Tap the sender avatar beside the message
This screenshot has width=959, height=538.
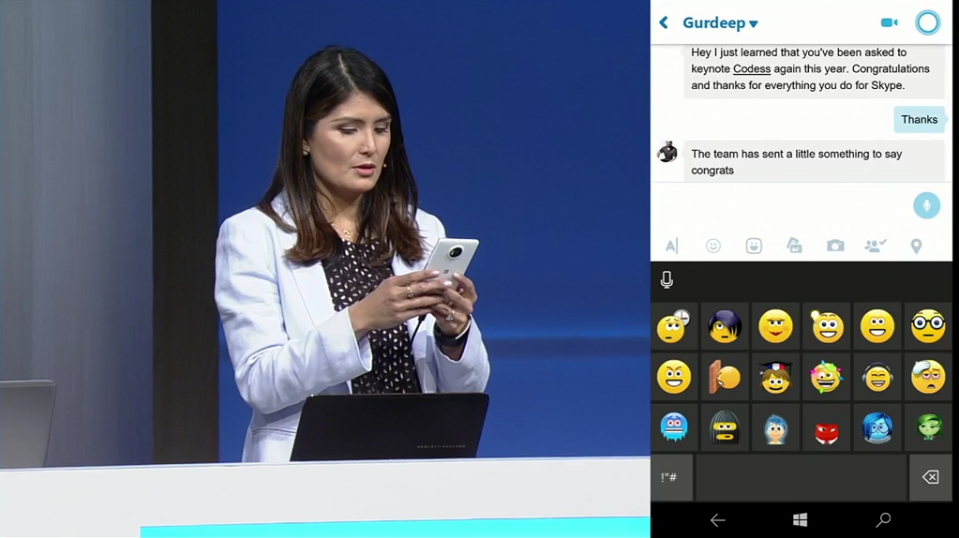pos(667,152)
